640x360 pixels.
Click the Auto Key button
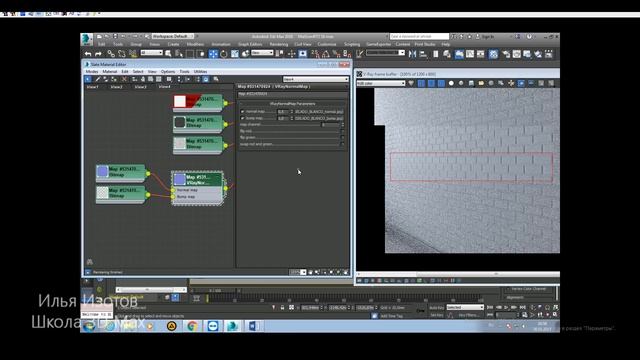[x=437, y=307]
